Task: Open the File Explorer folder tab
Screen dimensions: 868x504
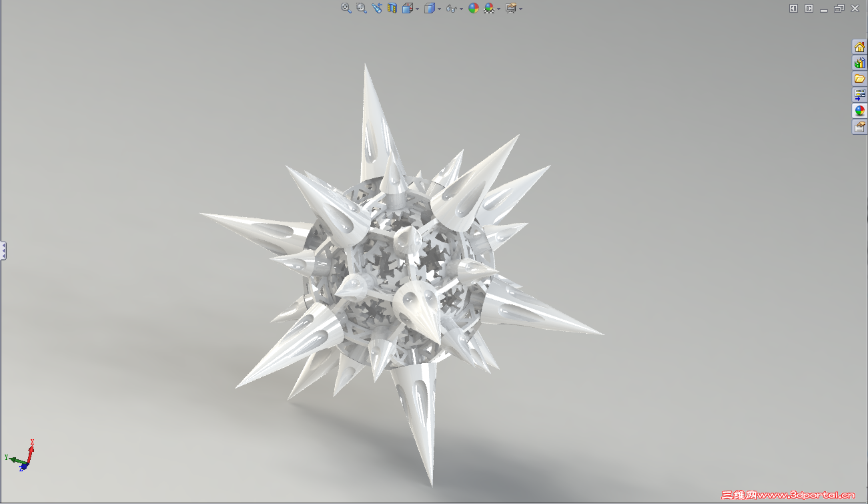Action: tap(859, 79)
